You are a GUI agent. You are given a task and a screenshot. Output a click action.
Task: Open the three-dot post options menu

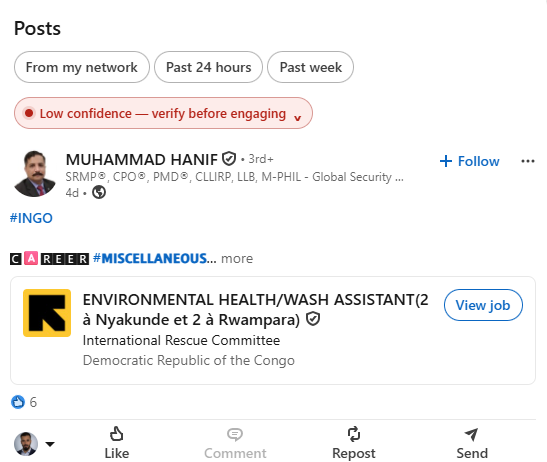pos(527,161)
